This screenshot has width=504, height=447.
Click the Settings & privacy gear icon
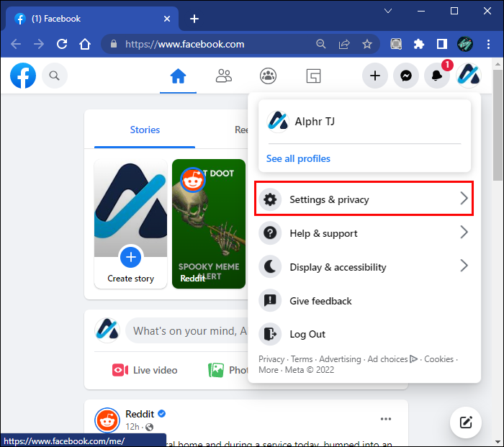tap(270, 199)
